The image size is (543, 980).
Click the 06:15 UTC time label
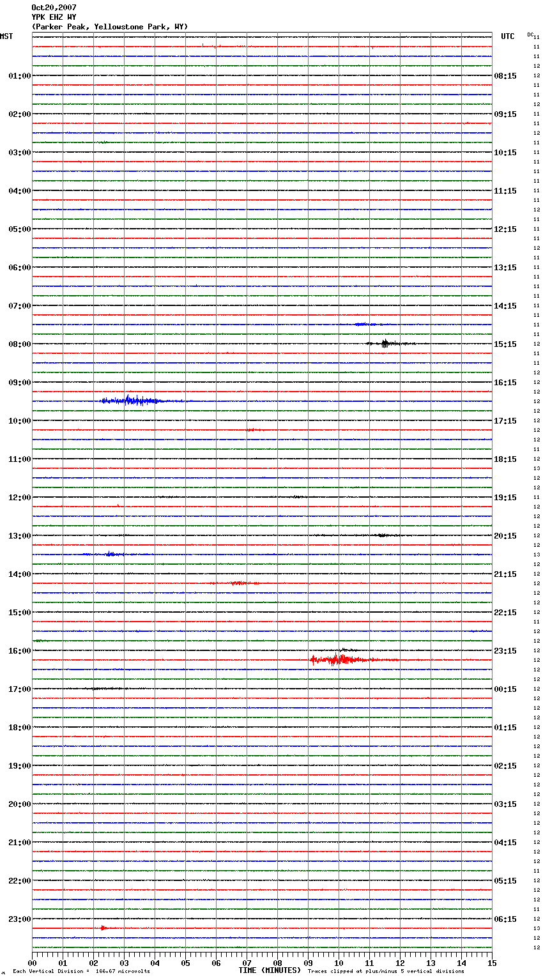point(505,919)
